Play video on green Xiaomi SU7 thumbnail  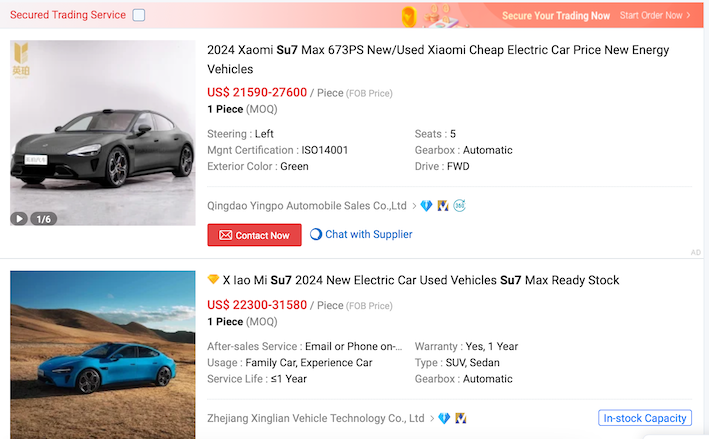tap(20, 218)
